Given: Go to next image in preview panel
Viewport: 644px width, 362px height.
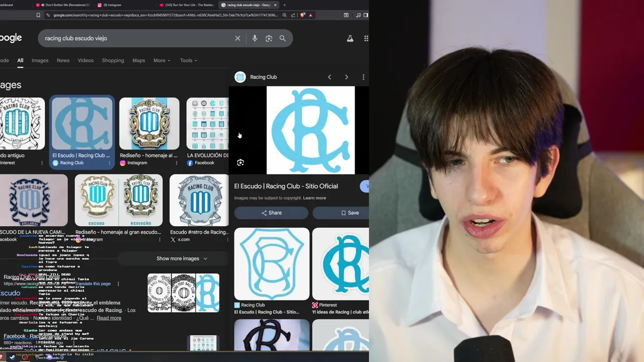Looking at the screenshot, I should tap(346, 77).
